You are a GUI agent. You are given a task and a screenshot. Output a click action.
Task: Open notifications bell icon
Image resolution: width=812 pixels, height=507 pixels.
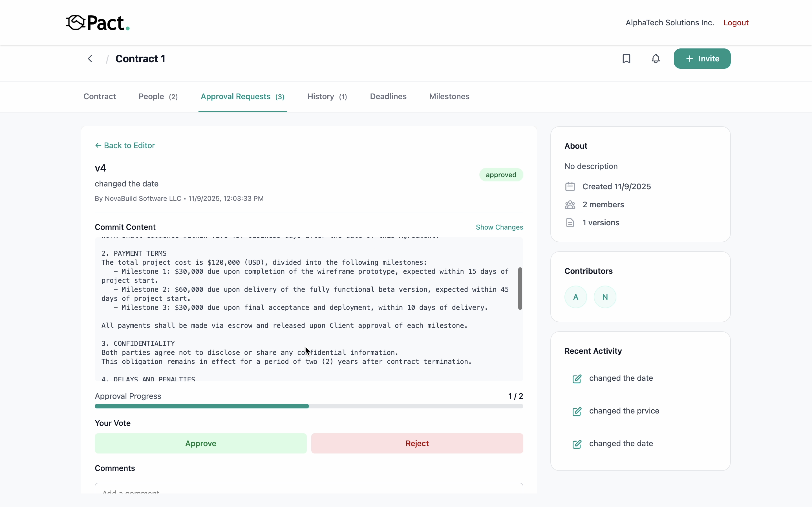point(655,59)
